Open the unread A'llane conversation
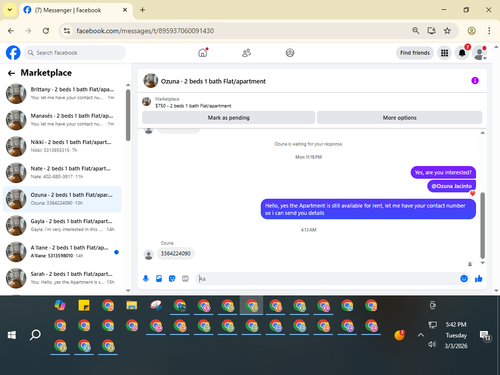The image size is (500, 375). pos(62,252)
